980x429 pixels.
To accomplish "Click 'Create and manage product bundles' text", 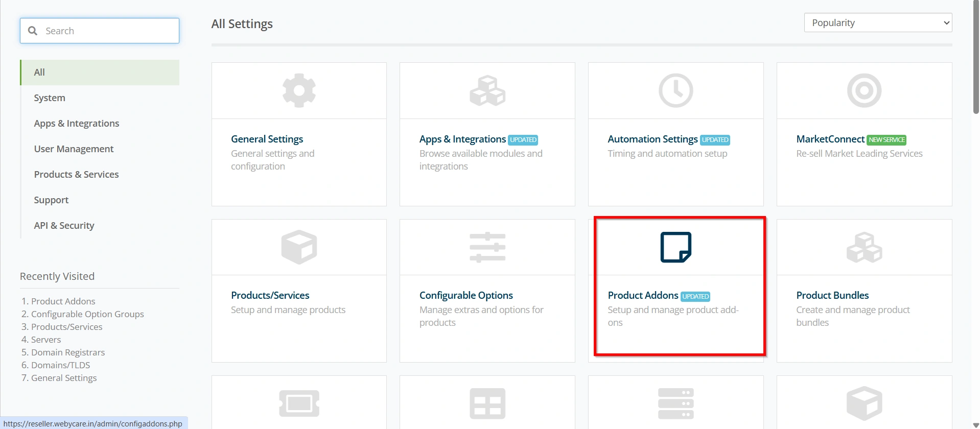I will click(x=853, y=316).
